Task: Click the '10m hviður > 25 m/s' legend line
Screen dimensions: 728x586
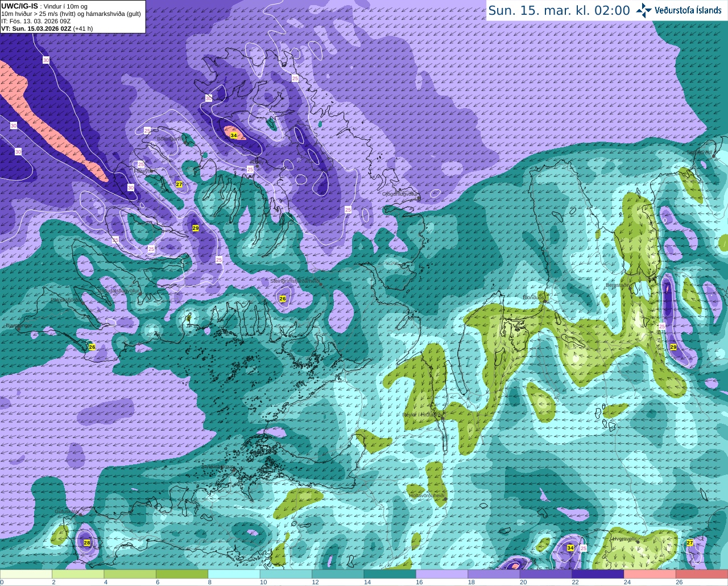Action: (x=71, y=14)
